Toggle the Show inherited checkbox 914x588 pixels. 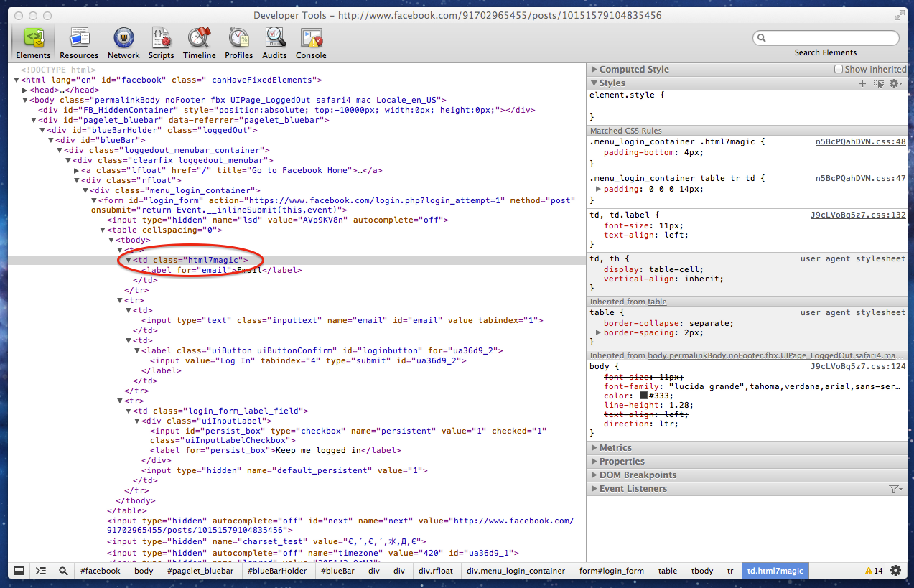(839, 69)
